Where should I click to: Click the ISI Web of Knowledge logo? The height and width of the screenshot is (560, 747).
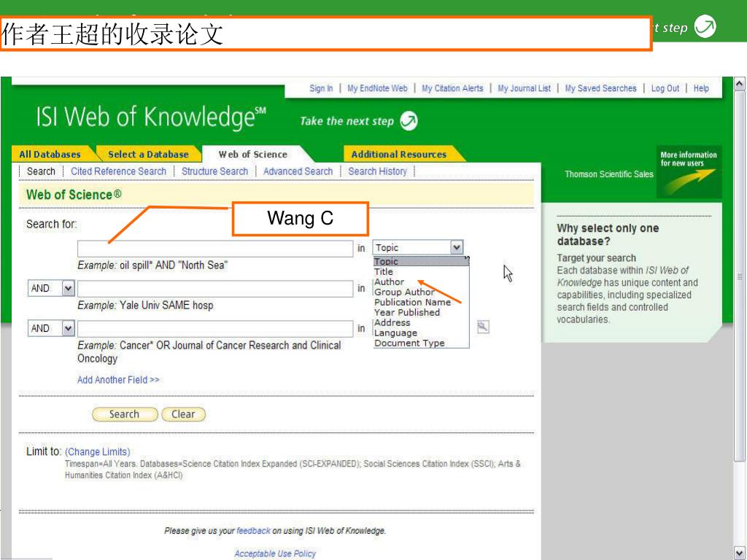151,117
